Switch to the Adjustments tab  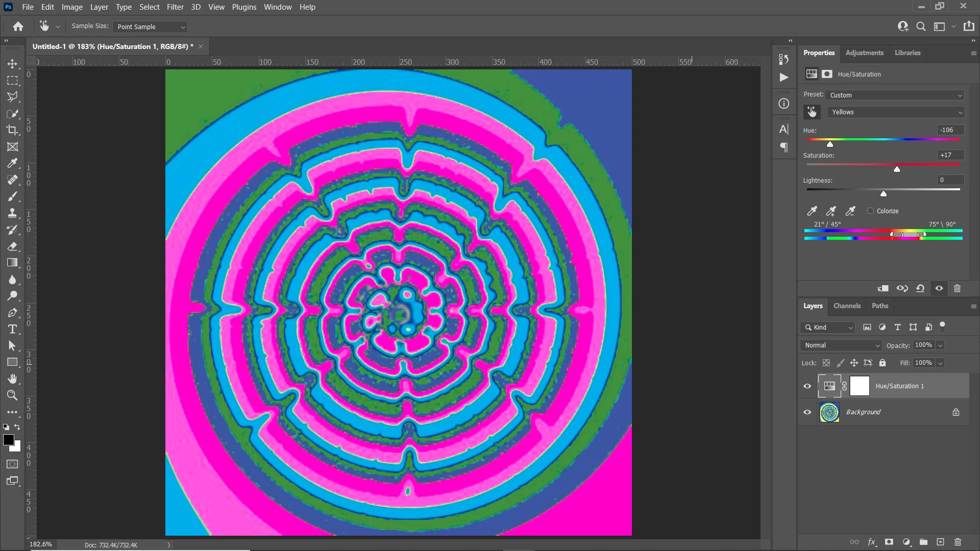tap(864, 53)
